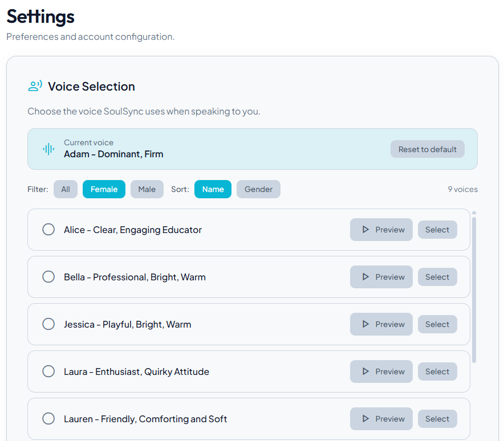This screenshot has height=441, width=504.
Task: Reset the current voice to default
Action: pos(427,149)
